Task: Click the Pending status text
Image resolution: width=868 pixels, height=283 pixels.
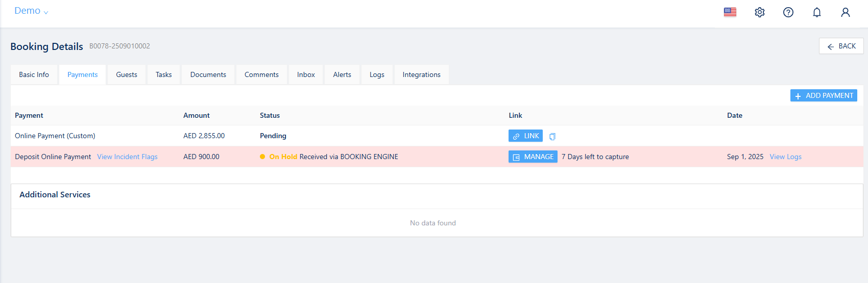Action: tap(273, 136)
